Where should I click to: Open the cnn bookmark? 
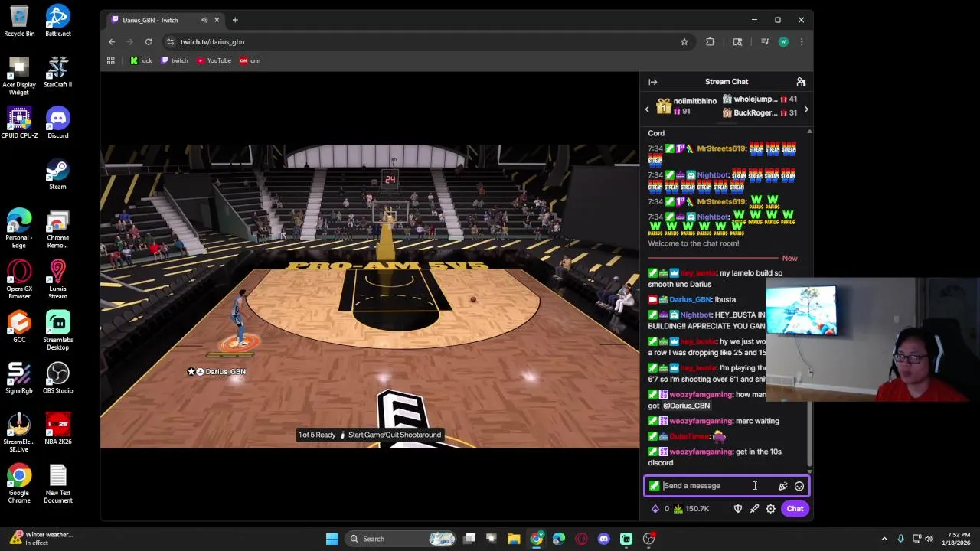(250, 60)
